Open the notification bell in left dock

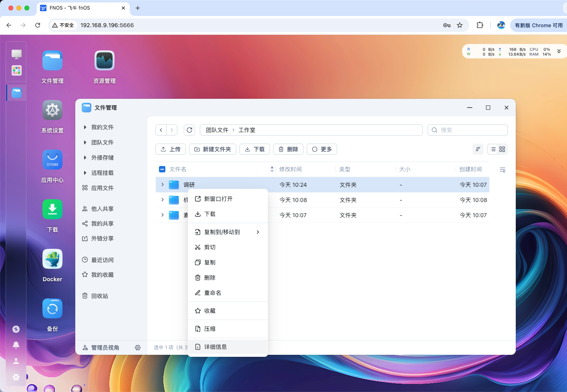click(x=16, y=345)
